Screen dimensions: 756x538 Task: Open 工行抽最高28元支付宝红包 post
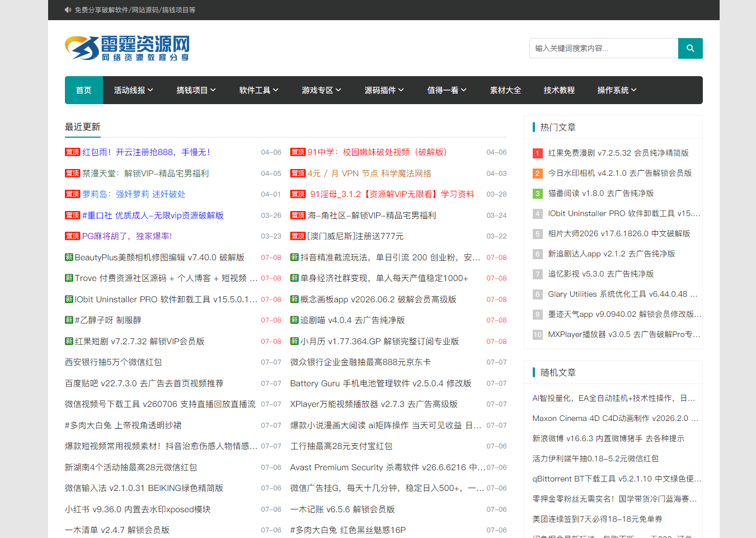coord(341,446)
